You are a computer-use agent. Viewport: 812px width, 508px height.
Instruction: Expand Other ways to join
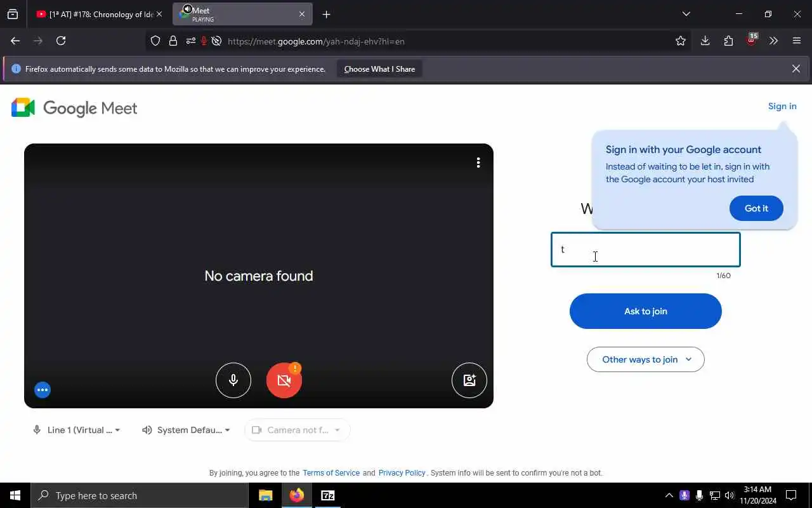(646, 359)
